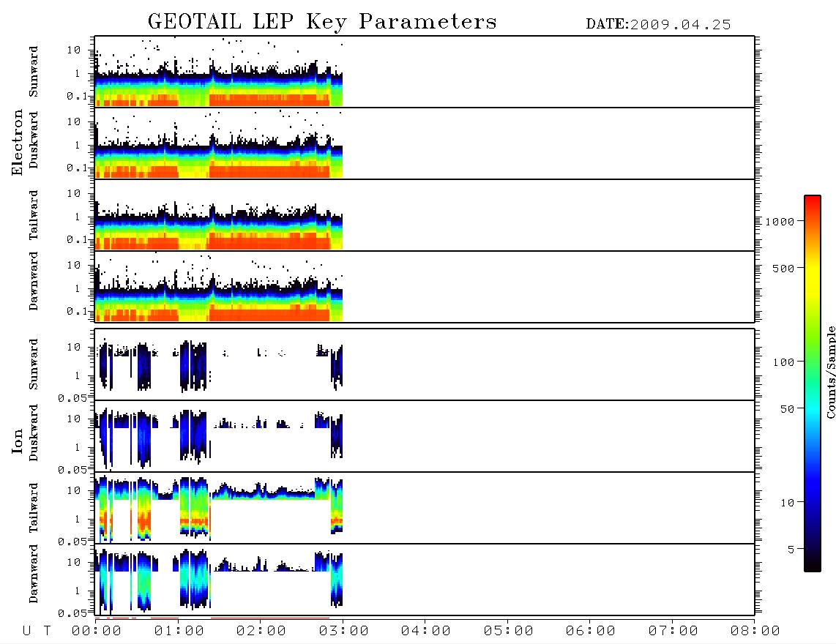Viewport: 836px width, 644px height.
Task: Click the 06:00 time tick label
Action: click(x=591, y=631)
